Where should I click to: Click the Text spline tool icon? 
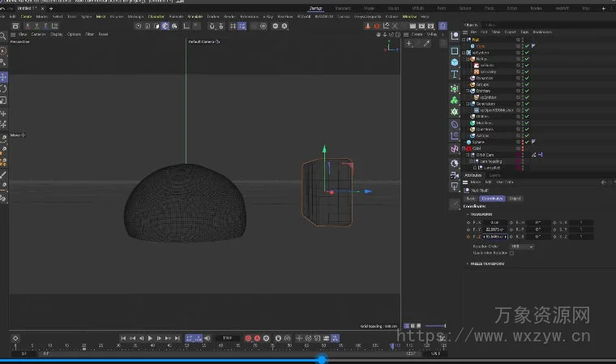[x=455, y=74]
